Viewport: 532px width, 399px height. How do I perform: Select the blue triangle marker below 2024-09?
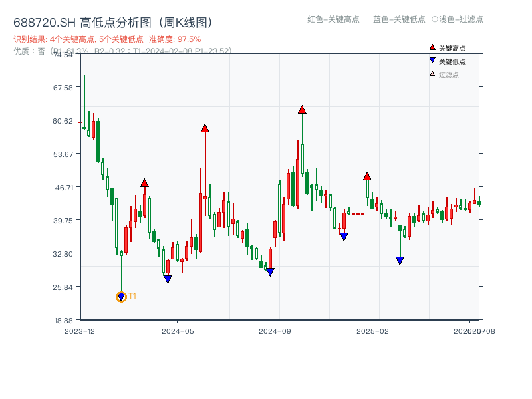pyautogui.click(x=270, y=271)
